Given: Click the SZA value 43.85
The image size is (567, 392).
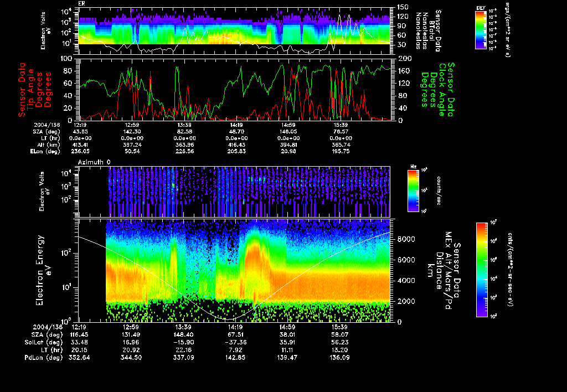Looking at the screenshot, I should pyautogui.click(x=80, y=132).
